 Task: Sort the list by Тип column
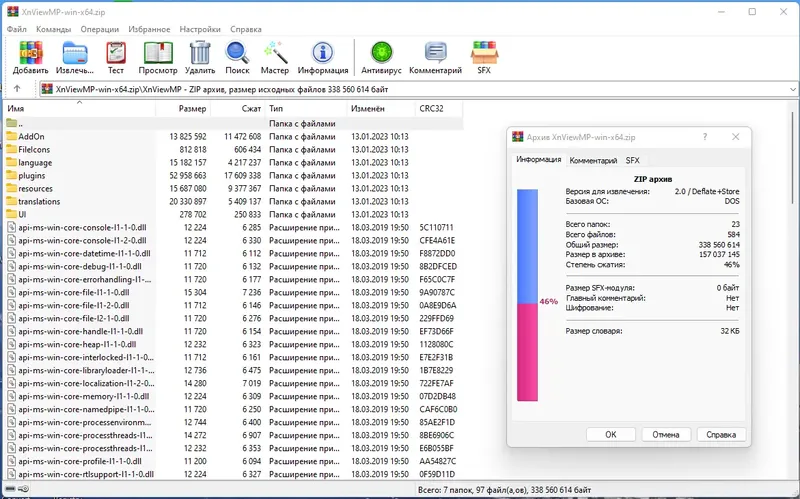(x=306, y=108)
